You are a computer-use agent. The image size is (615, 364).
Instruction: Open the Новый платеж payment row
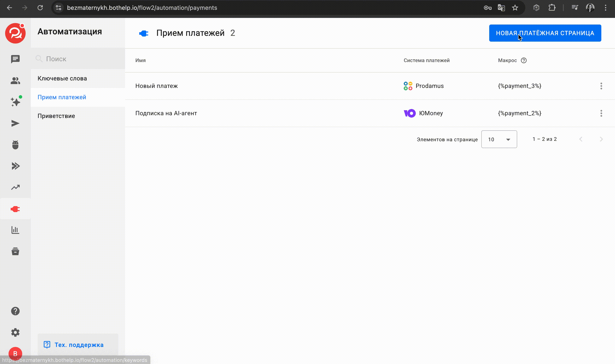click(x=157, y=86)
